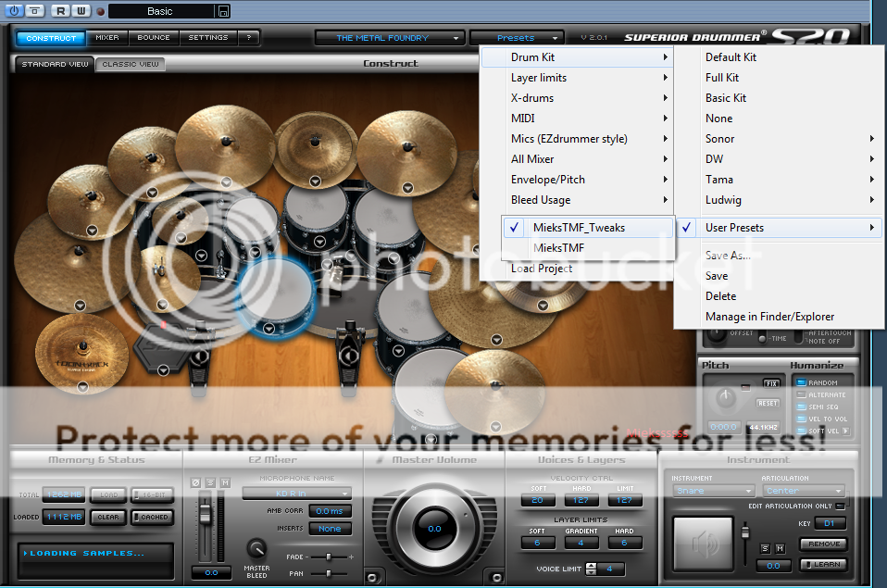This screenshot has width=887, height=588.
Task: Adjust the Fade slider
Action: point(329,557)
